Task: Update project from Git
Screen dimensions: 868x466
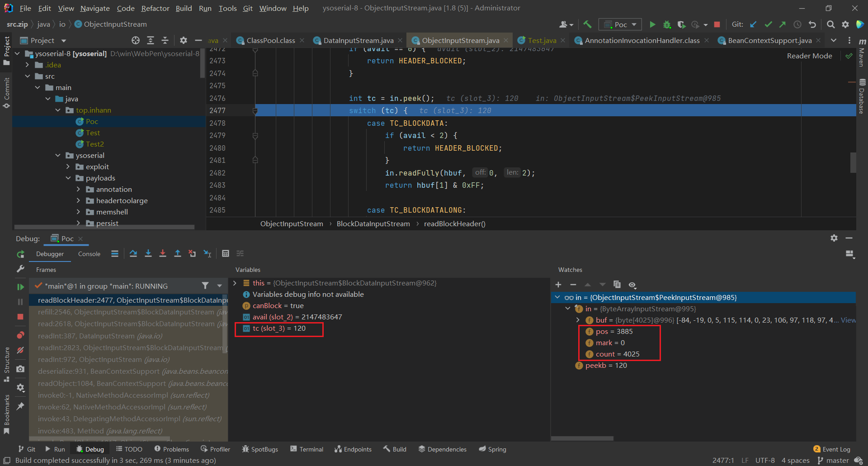Action: pyautogui.click(x=754, y=24)
